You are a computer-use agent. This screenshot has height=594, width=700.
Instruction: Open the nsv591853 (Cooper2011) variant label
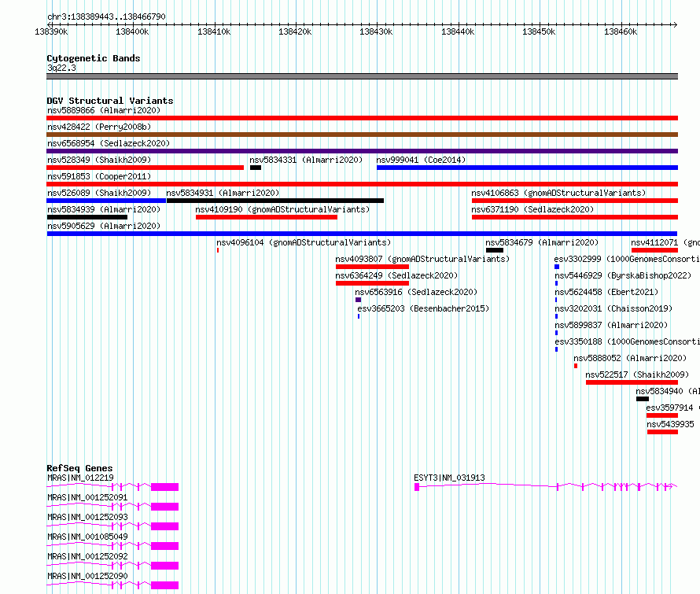(x=99, y=176)
